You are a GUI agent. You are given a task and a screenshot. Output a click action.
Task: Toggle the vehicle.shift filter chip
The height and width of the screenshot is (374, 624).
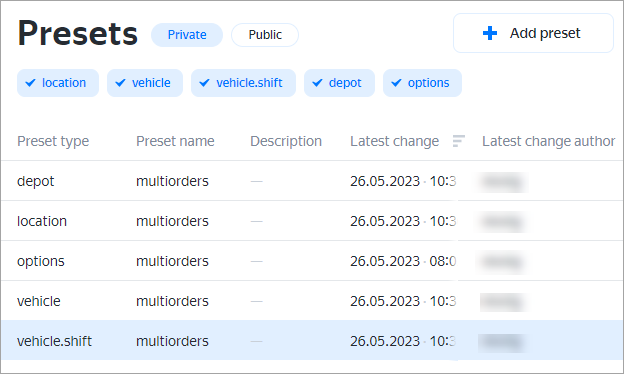(243, 83)
